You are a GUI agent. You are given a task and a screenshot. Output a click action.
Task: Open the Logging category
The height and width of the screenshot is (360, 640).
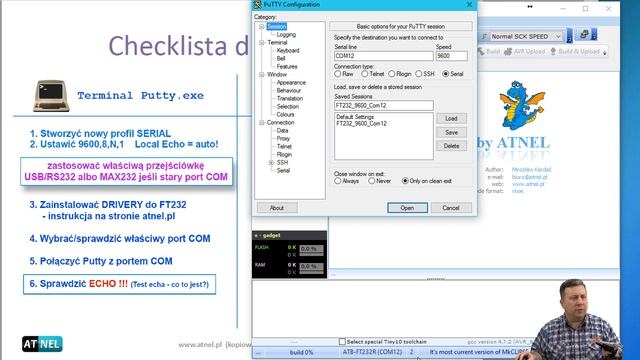click(286, 35)
